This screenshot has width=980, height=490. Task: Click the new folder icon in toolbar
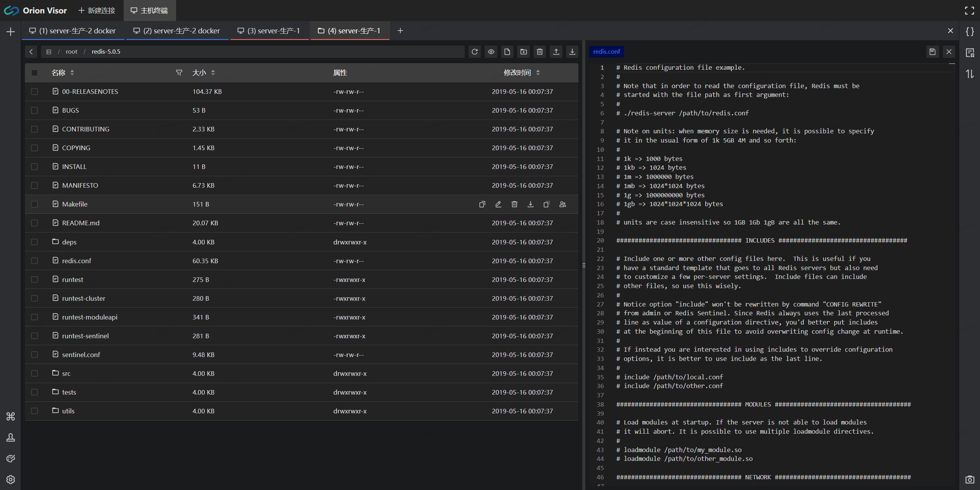tap(524, 52)
